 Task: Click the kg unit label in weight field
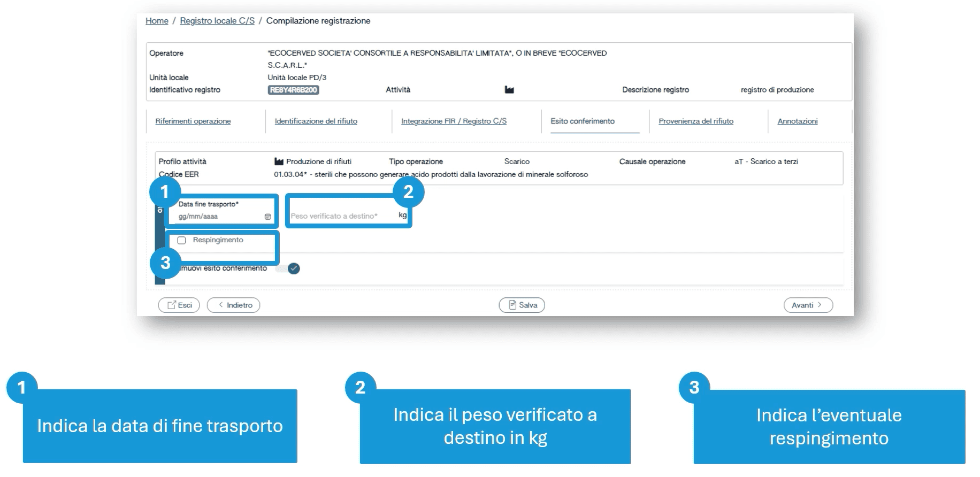[x=402, y=215]
